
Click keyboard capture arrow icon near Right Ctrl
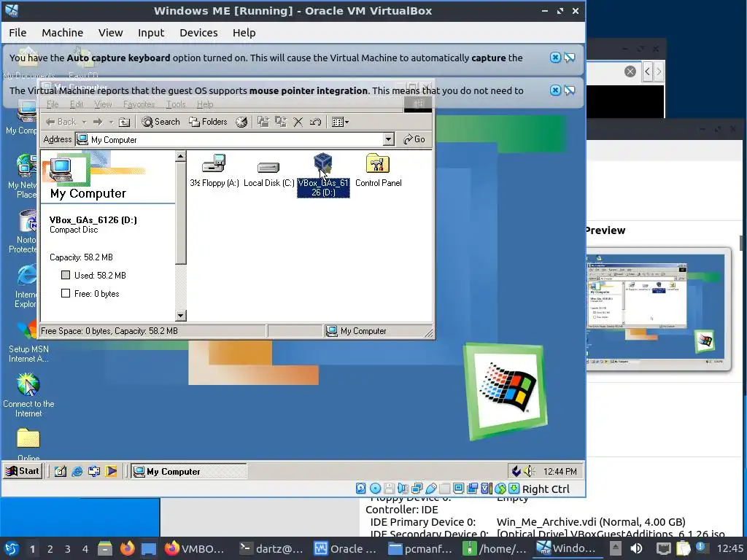[x=514, y=489]
